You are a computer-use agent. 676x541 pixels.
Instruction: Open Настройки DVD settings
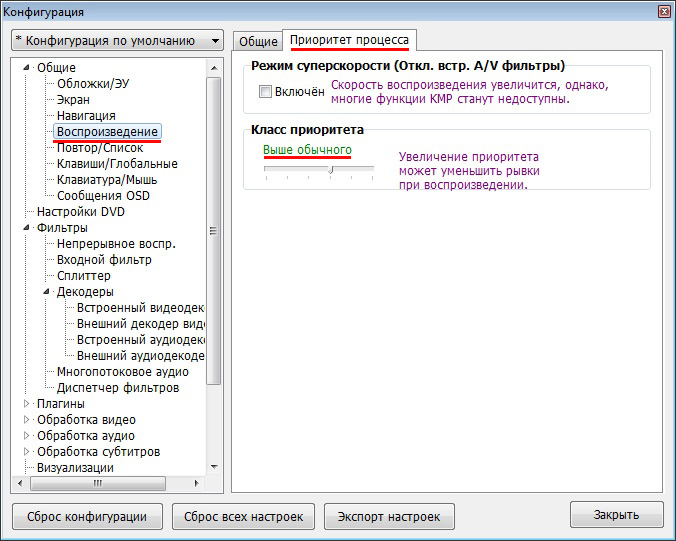click(81, 212)
